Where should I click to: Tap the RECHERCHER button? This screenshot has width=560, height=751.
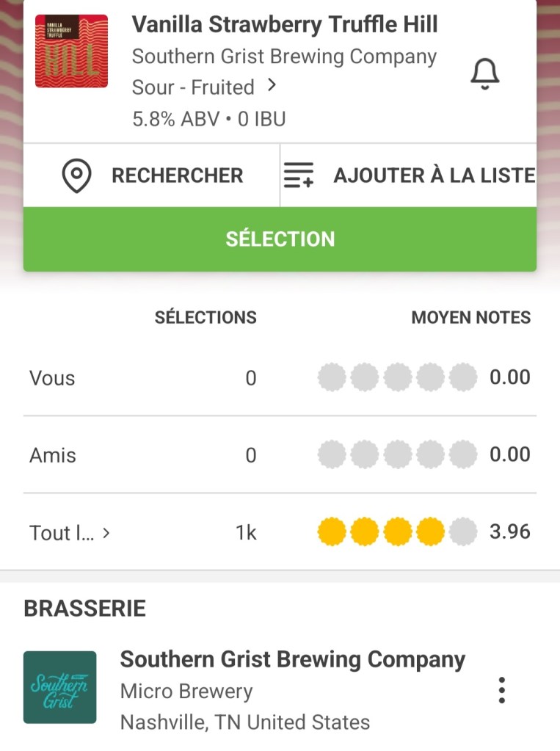pyautogui.click(x=177, y=176)
